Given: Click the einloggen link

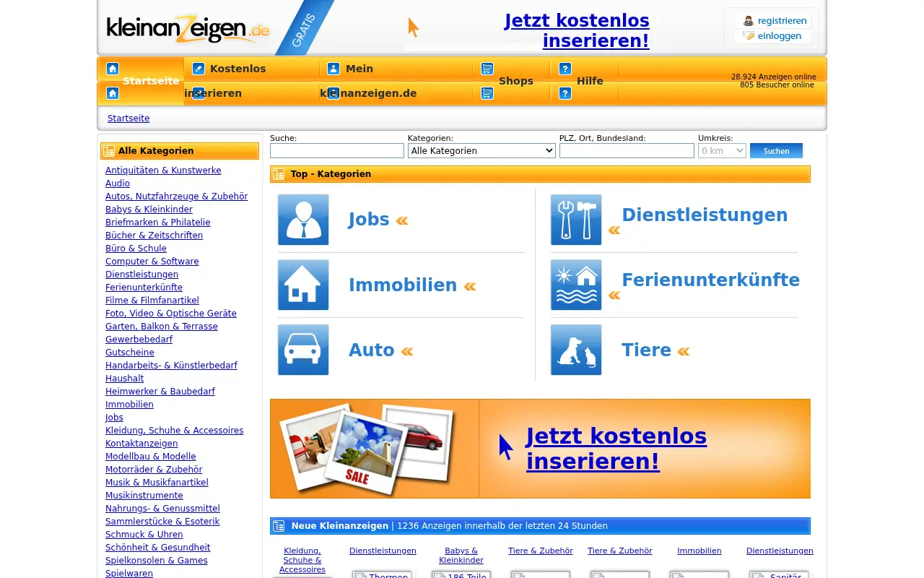Looking at the screenshot, I should [x=780, y=36].
